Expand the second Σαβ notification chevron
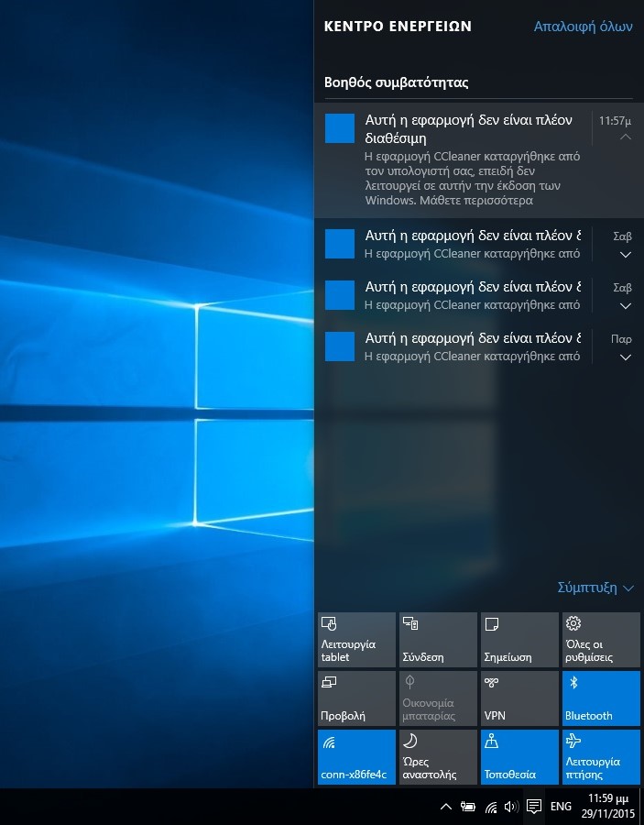This screenshot has height=825, width=644. click(625, 306)
